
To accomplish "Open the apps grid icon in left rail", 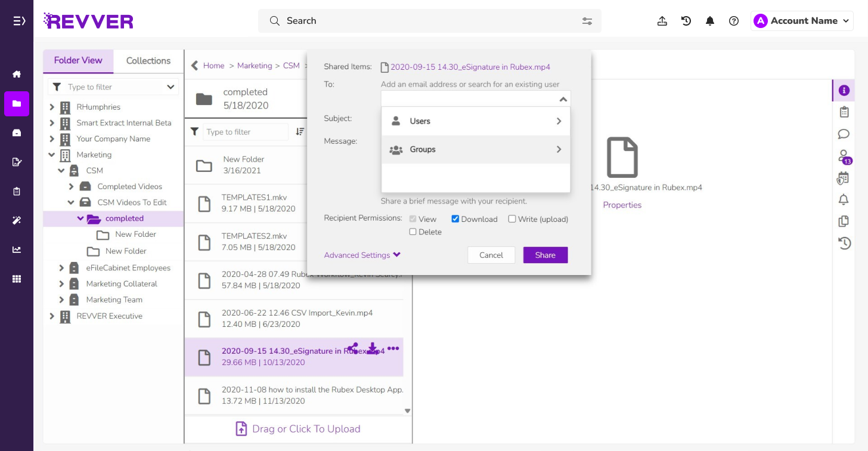I will coord(16,278).
